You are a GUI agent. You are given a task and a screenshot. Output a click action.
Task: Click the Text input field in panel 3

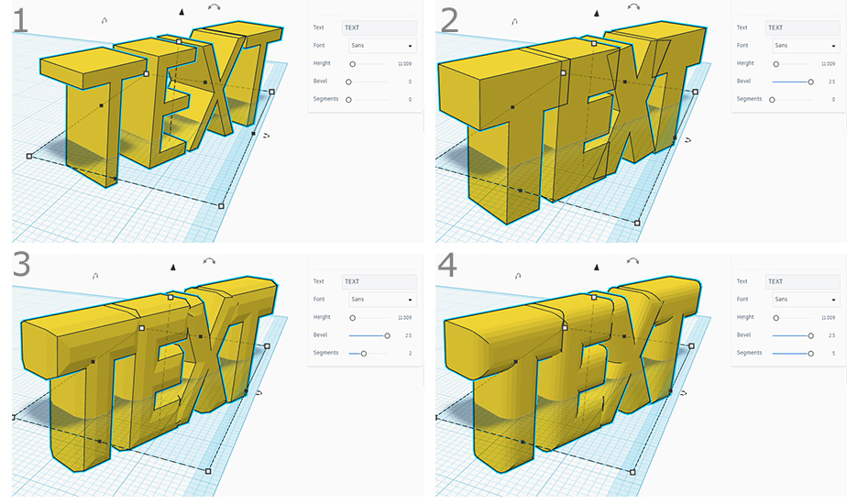coord(379,281)
